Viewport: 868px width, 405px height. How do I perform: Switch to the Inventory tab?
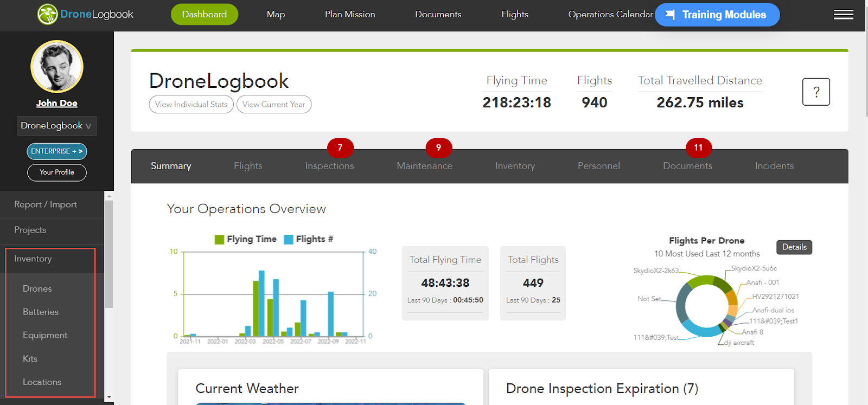coord(515,166)
